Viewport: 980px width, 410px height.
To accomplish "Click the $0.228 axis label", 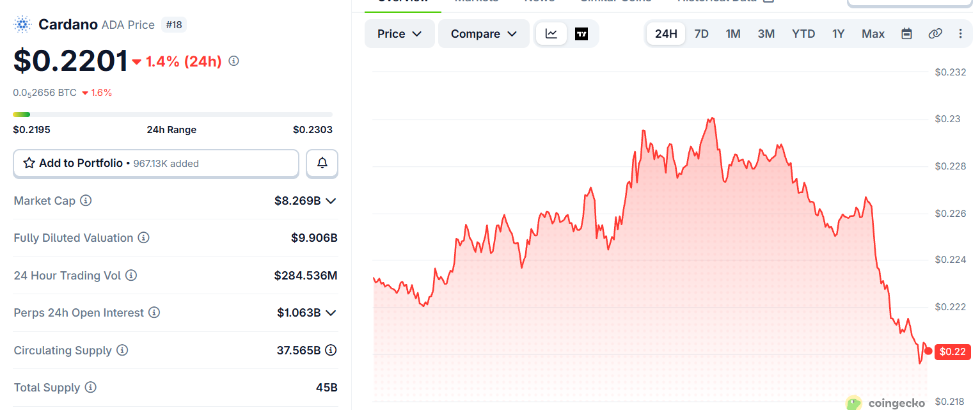I will click(x=951, y=166).
